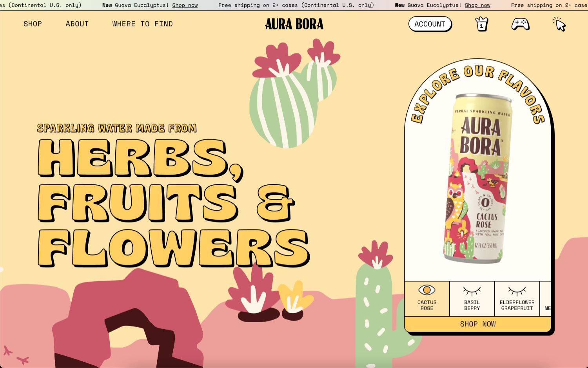Click the right Guava Eucalyptus Shop now link
Viewport: 588px width, 368px height.
coord(477,5)
